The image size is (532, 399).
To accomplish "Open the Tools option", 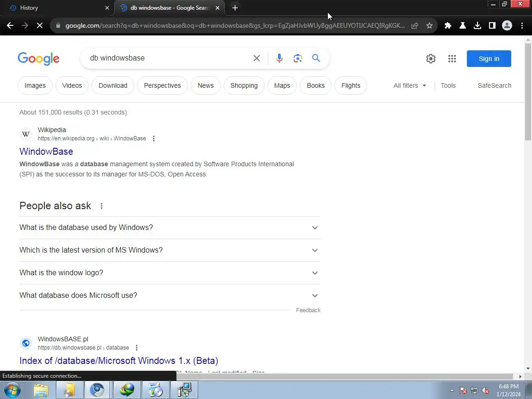I will coord(448,85).
